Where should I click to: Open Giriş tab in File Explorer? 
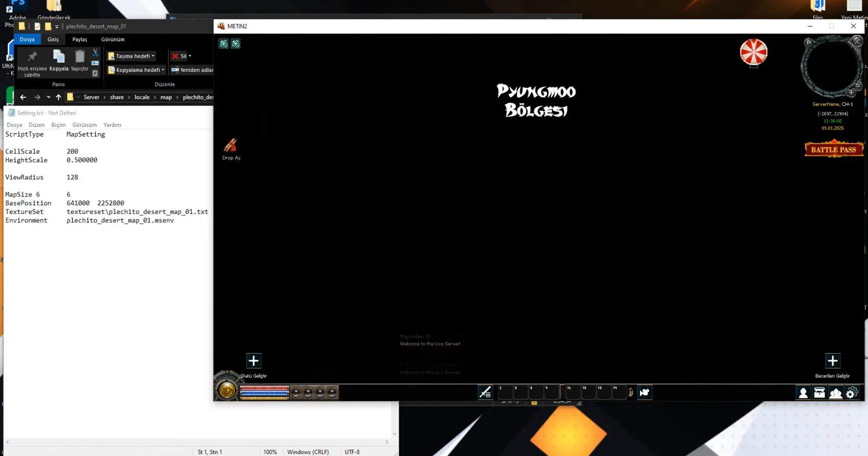pos(53,39)
